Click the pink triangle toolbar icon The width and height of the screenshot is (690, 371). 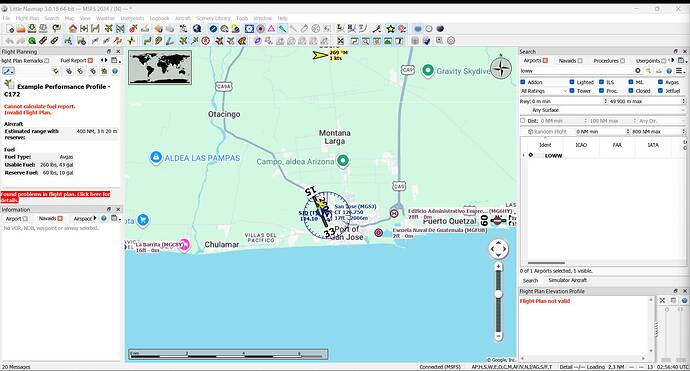click(271, 29)
